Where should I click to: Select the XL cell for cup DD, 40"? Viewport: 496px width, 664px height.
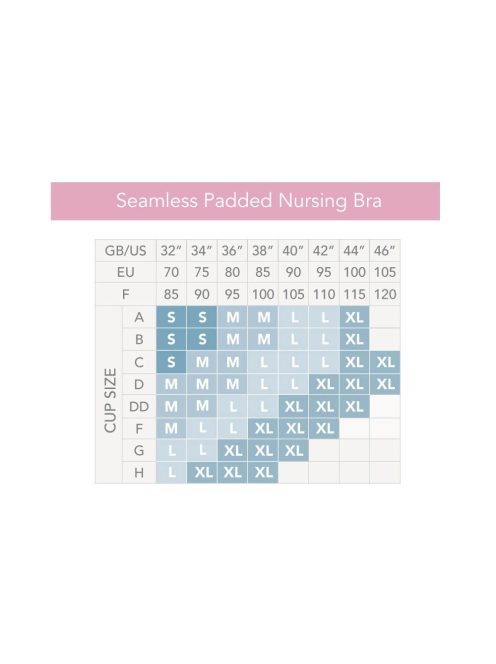point(294,407)
